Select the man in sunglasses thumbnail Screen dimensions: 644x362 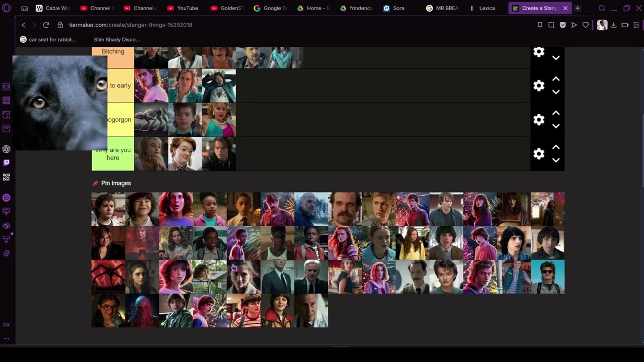pyautogui.click(x=547, y=277)
